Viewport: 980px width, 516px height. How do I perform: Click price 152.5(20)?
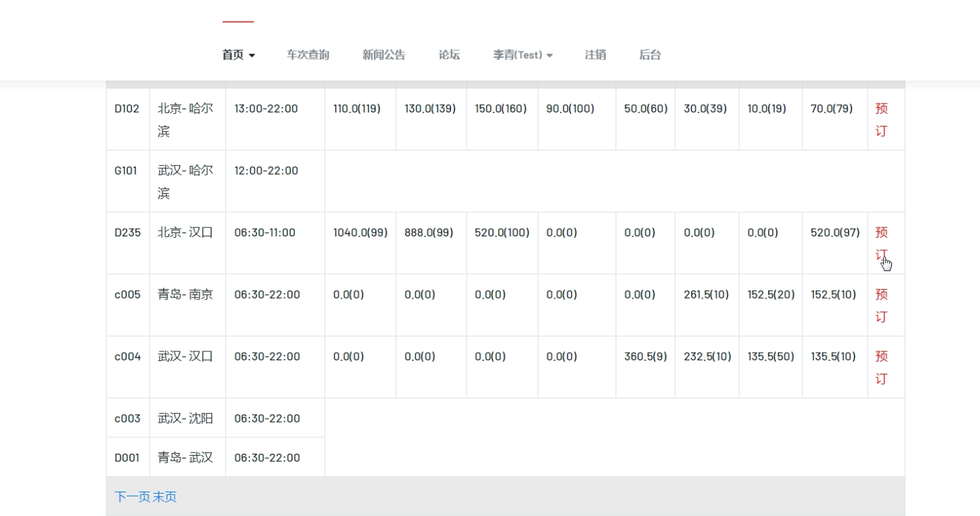pyautogui.click(x=771, y=295)
